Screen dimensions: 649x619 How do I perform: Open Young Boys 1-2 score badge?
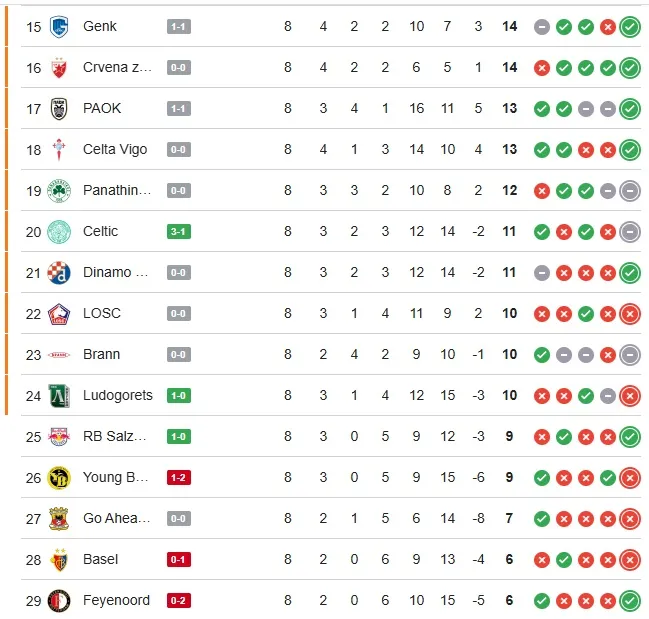[179, 477]
